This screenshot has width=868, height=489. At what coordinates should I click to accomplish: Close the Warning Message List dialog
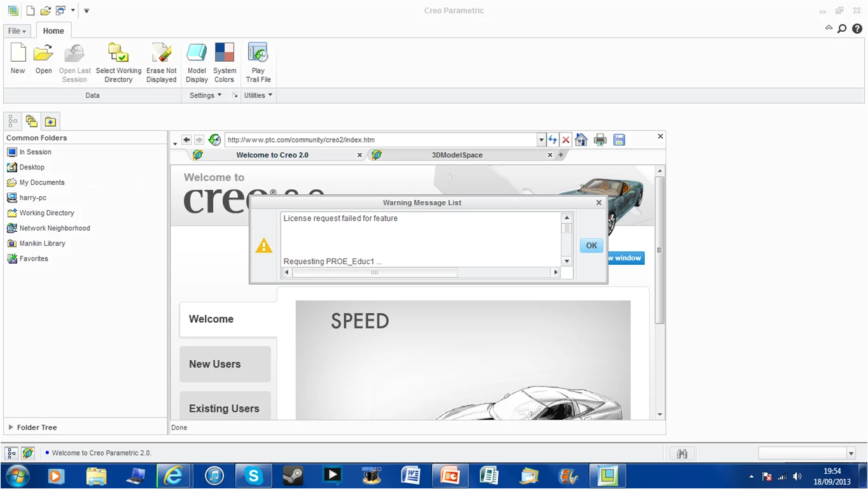(599, 202)
